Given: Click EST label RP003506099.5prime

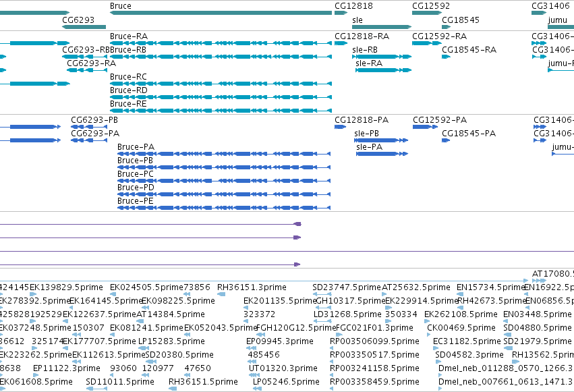Looking at the screenshot, I should pos(374,341).
